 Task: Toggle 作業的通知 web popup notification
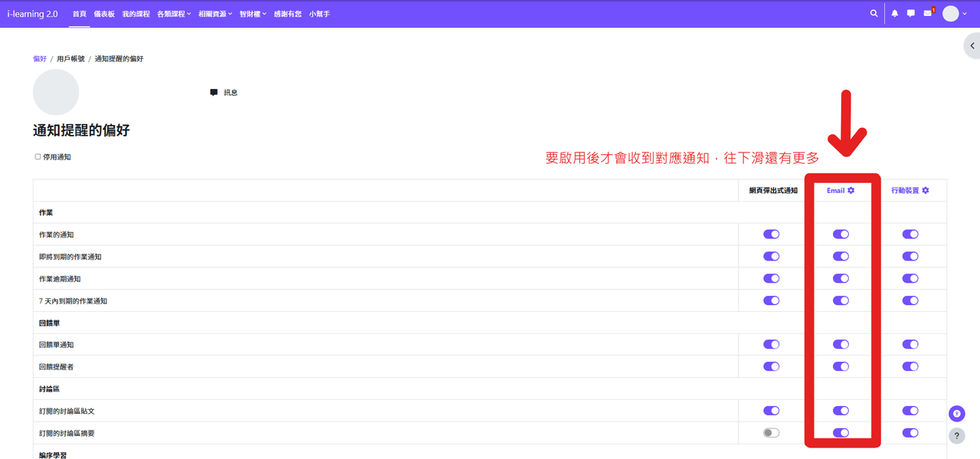(x=771, y=234)
